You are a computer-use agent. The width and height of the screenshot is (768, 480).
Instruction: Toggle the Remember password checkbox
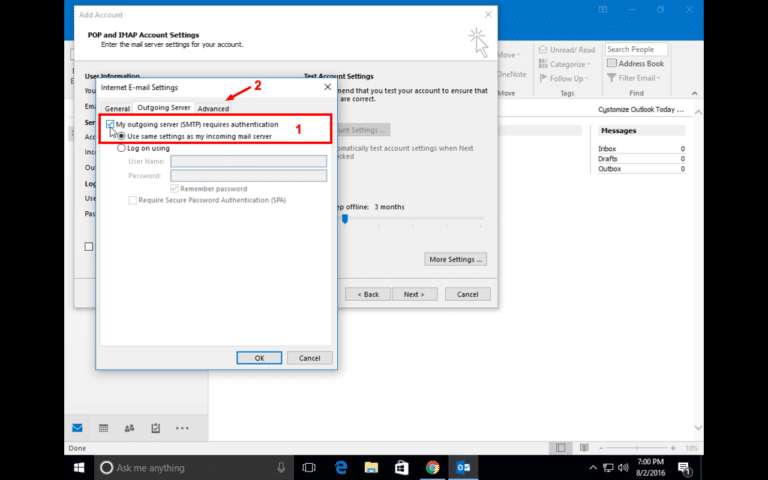174,189
